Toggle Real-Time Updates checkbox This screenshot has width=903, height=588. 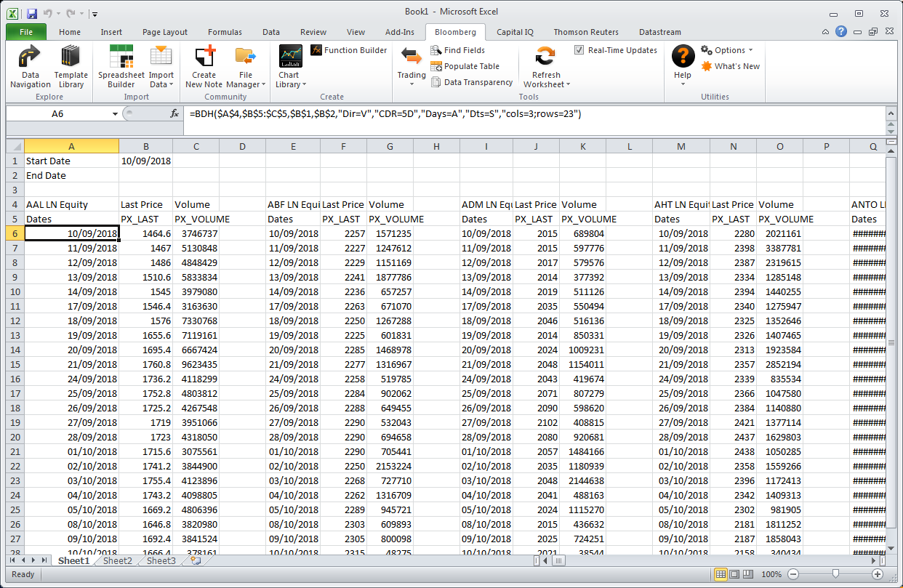point(579,50)
